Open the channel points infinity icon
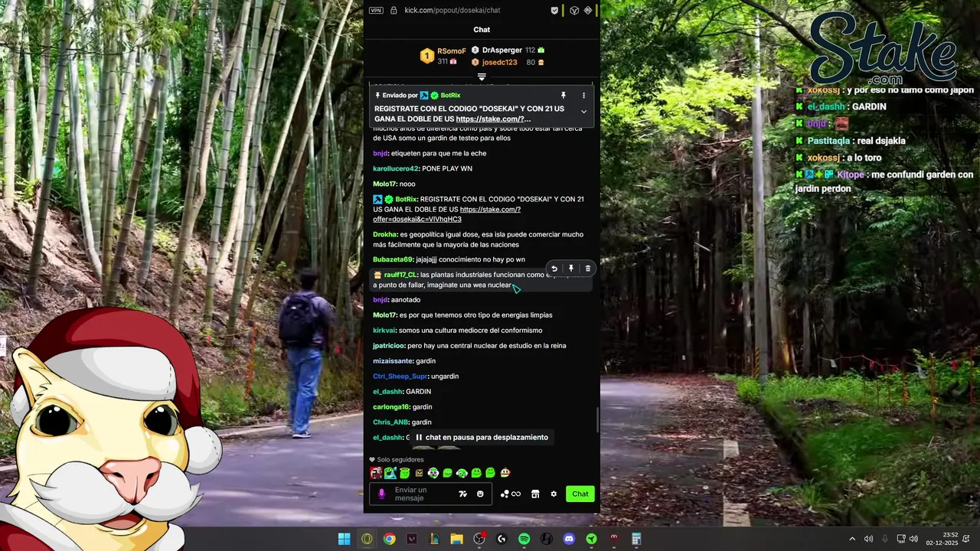The width and height of the screenshot is (980, 551). click(511, 494)
